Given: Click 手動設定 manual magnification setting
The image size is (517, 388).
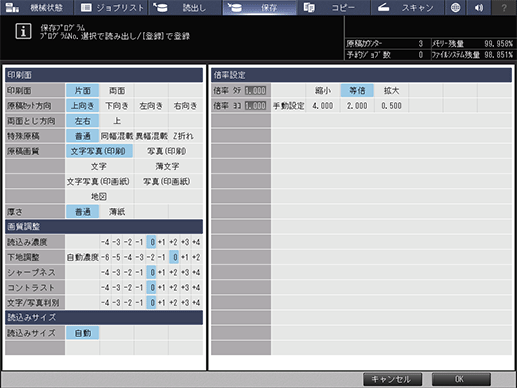Looking at the screenshot, I should click(x=288, y=106).
